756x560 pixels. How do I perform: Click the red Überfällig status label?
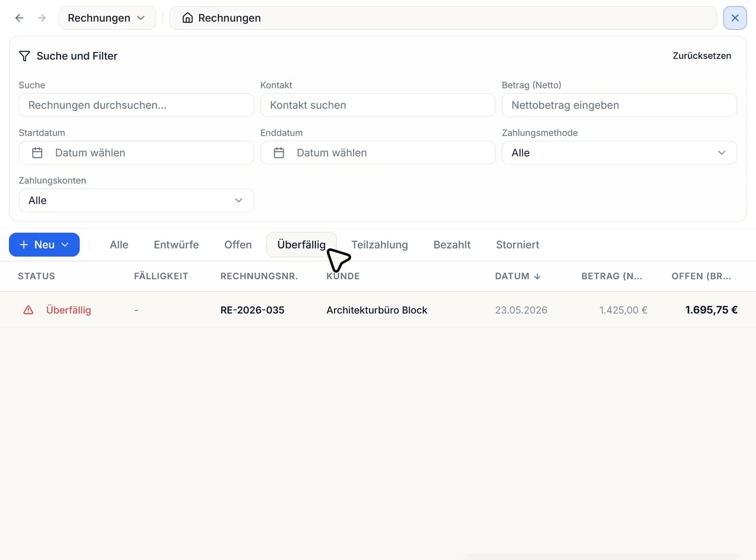click(69, 310)
